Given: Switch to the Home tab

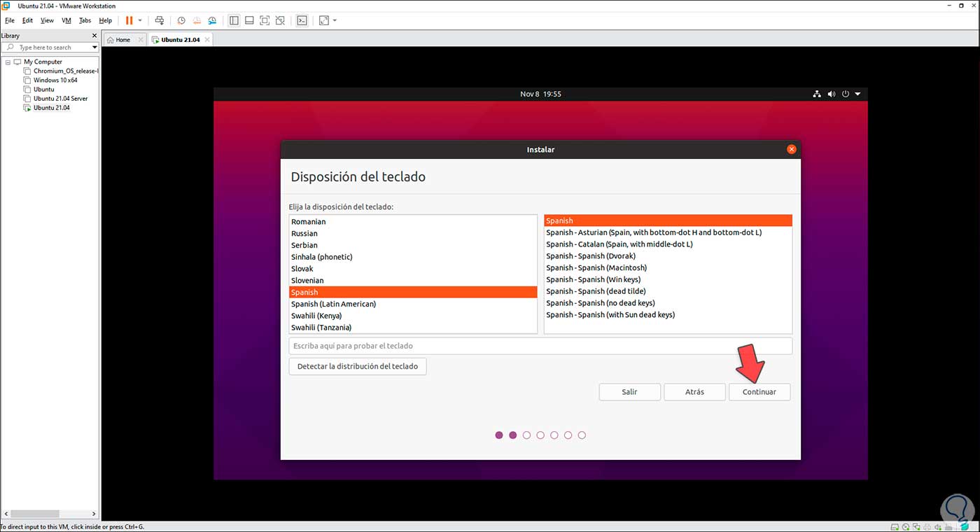Looking at the screenshot, I should pos(122,40).
